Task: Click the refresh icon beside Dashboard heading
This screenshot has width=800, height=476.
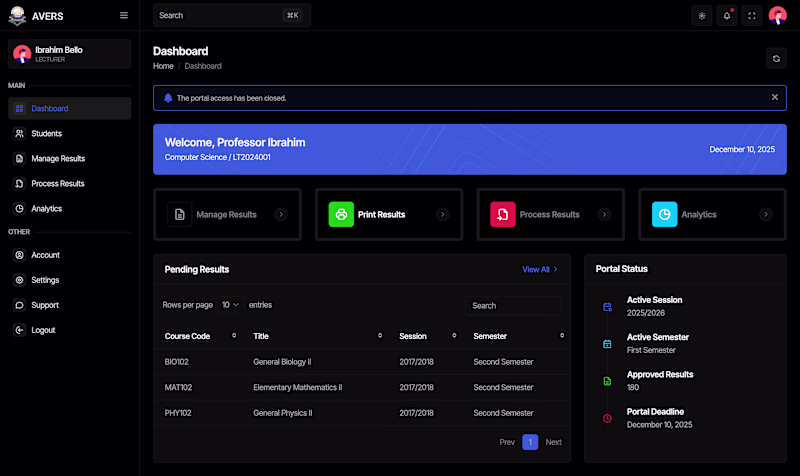Action: [x=776, y=58]
